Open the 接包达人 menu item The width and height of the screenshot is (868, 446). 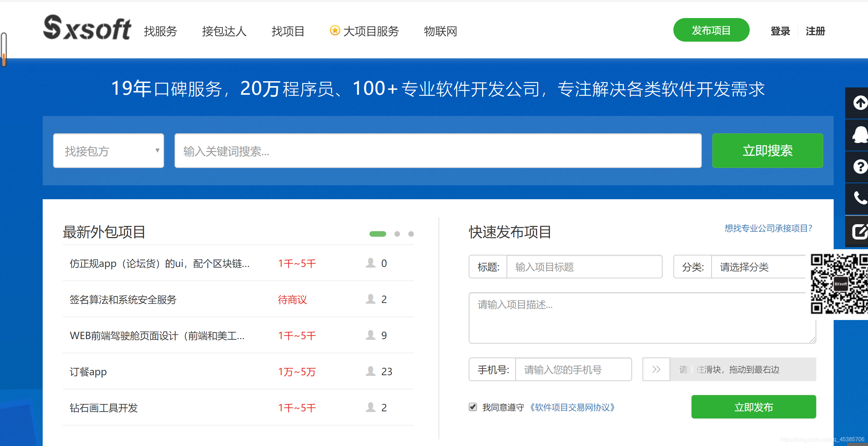click(x=224, y=31)
